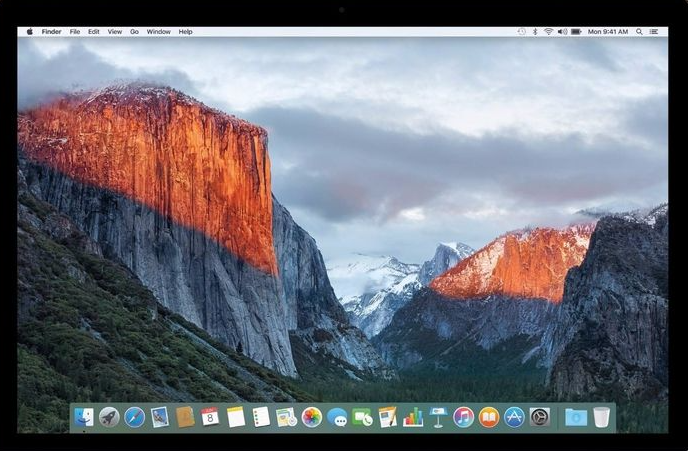This screenshot has width=688, height=451.
Task: Open the Bluetooth status menu
Action: [535, 32]
